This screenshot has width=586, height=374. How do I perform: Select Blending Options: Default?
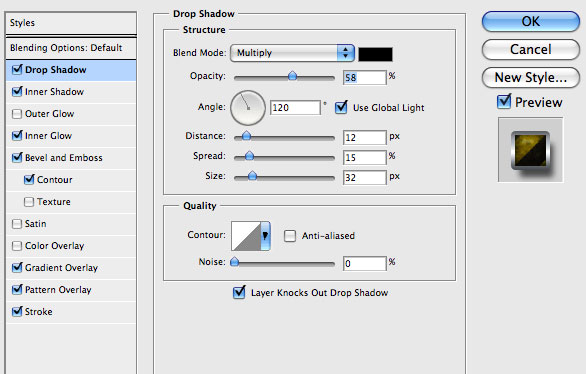pos(71,48)
